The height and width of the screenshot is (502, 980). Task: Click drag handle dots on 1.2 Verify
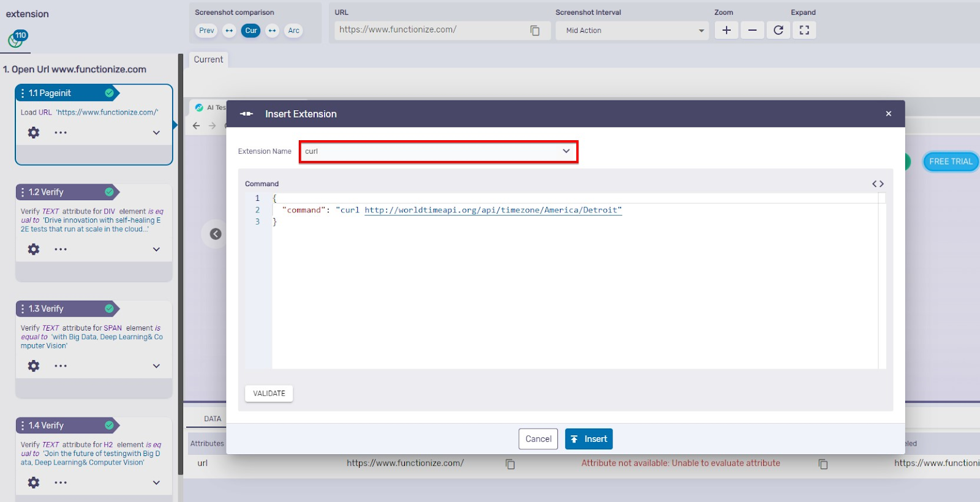pyautogui.click(x=23, y=192)
